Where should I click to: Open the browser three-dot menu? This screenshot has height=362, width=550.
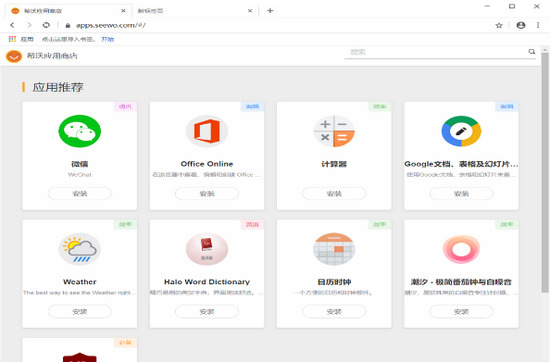(538, 25)
